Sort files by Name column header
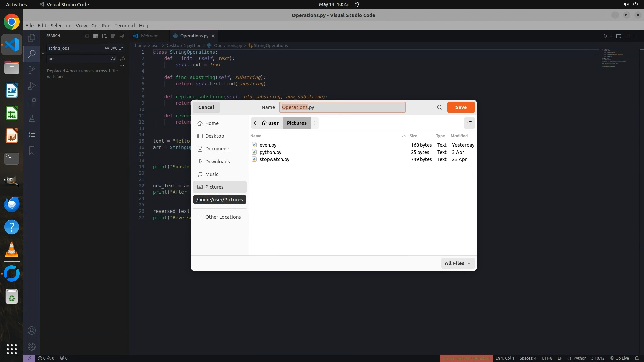Image resolution: width=644 pixels, height=362 pixels. pos(256,136)
